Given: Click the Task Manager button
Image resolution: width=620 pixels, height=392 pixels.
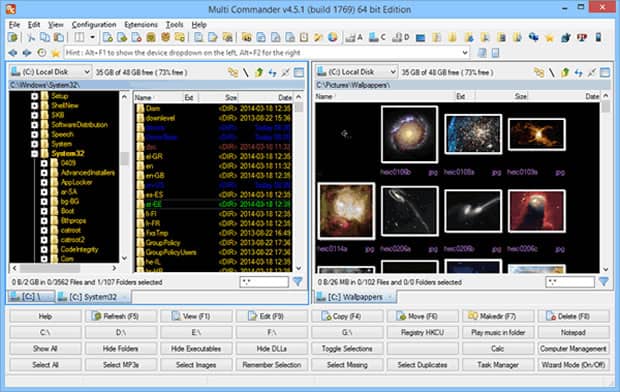Looking at the screenshot, I should click(498, 365).
